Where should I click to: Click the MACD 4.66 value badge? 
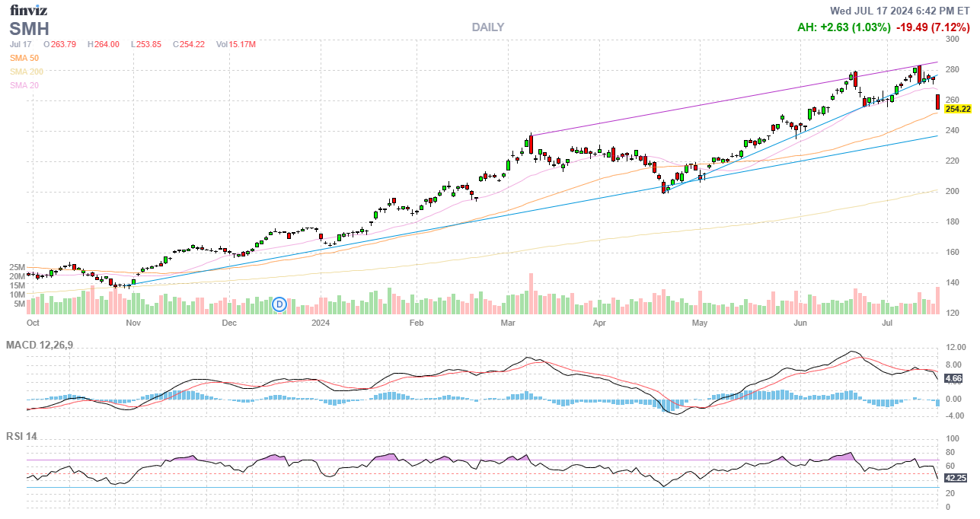click(x=953, y=378)
